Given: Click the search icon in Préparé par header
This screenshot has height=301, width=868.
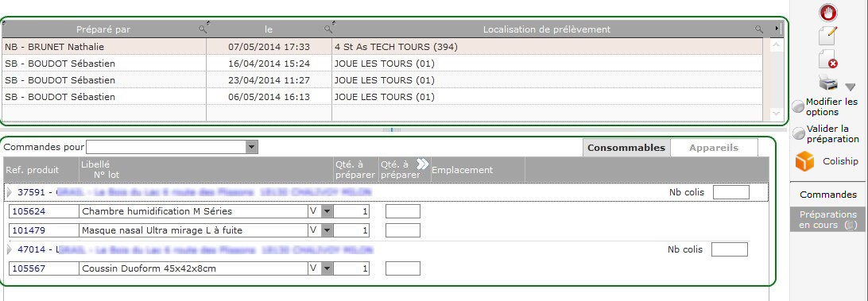Looking at the screenshot, I should 203,29.
